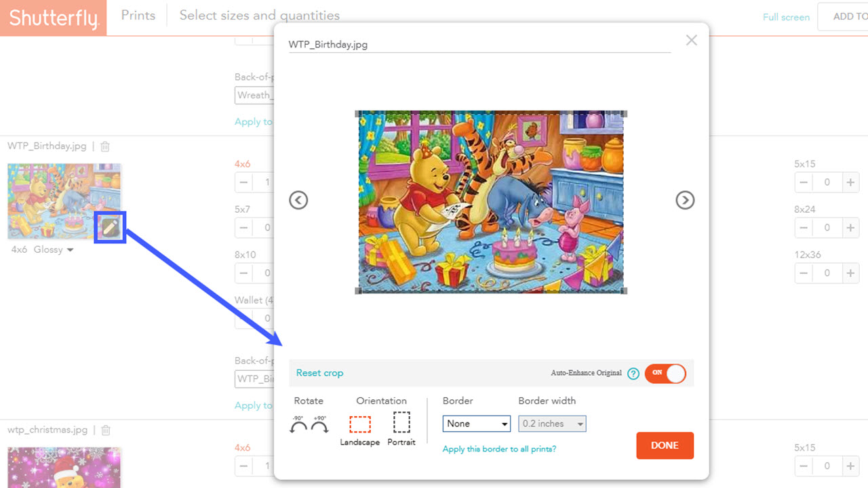This screenshot has width=868, height=488.
Task: Click the Reset crop link
Action: click(x=319, y=373)
